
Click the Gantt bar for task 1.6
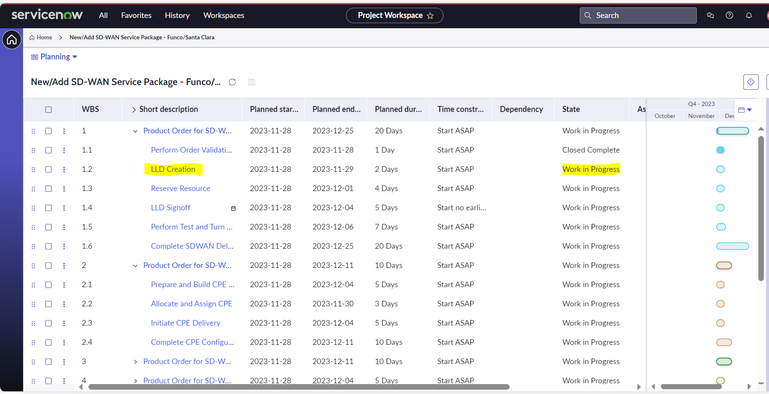click(732, 246)
